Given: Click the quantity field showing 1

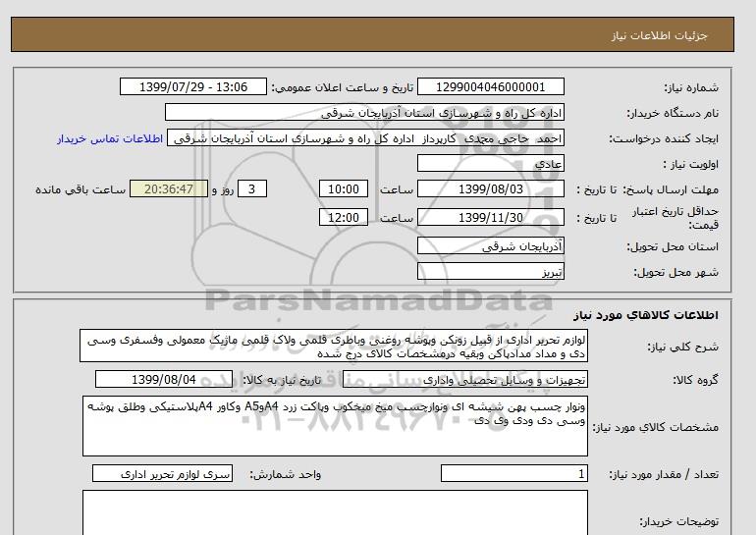Looking at the screenshot, I should (514, 474).
